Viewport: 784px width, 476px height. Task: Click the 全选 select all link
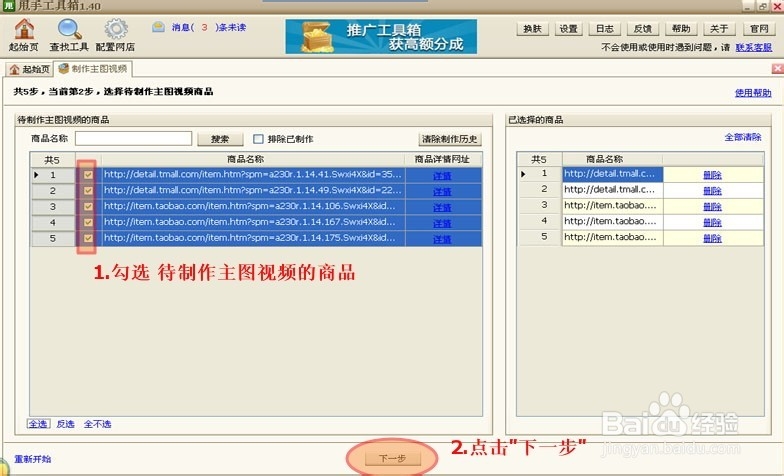[x=38, y=424]
